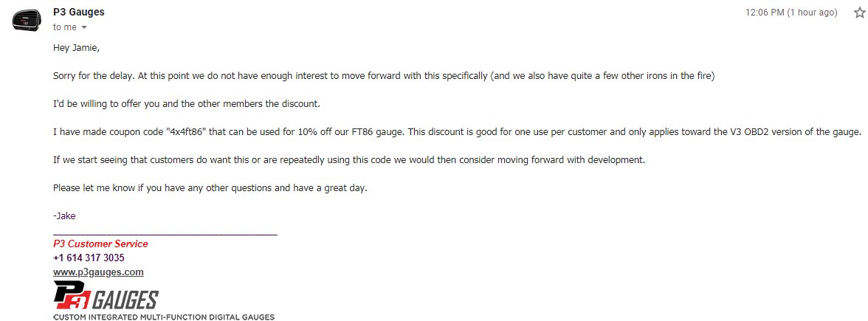
Task: Click the "Hey Jamie," greeting line
Action: coord(77,47)
